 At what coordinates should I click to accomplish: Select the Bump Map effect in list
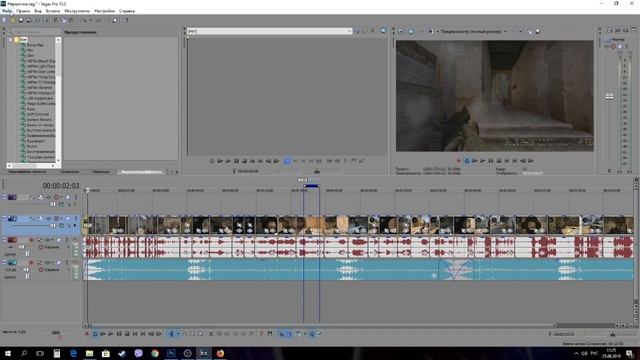coord(35,45)
